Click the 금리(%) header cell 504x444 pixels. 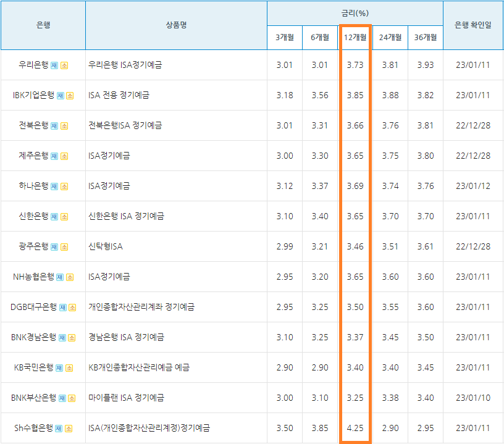(x=355, y=13)
